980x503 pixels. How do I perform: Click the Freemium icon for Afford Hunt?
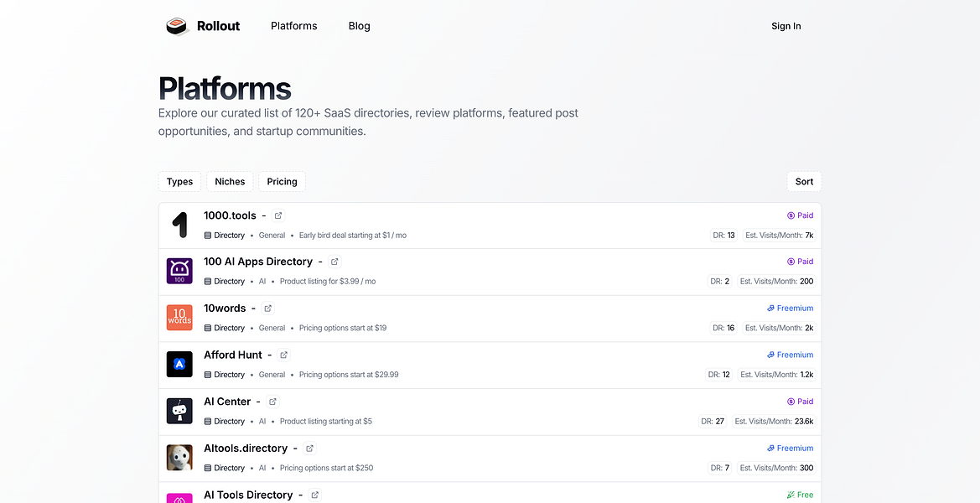click(770, 355)
